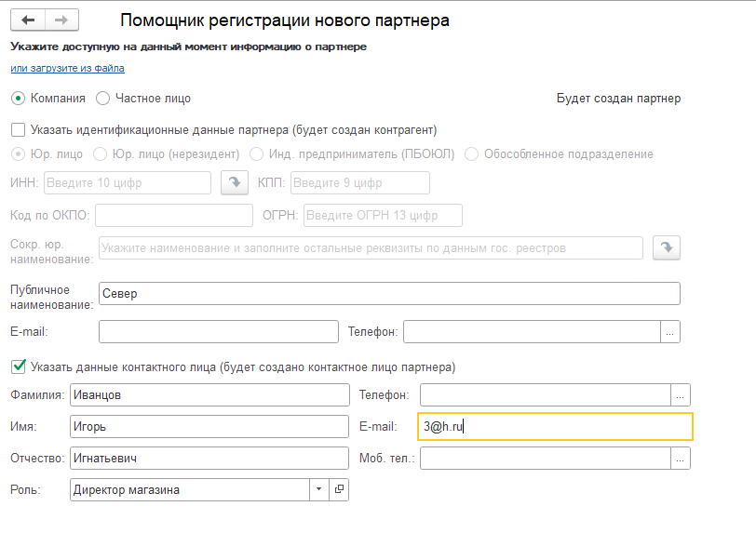Enable Указать идентификационные данные партнера checkbox

click(x=19, y=129)
